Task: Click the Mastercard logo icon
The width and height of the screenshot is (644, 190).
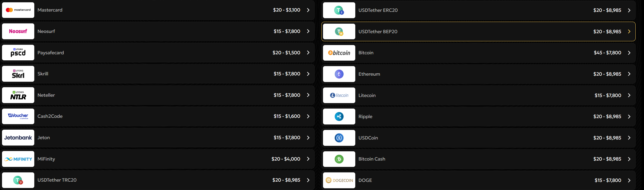Action: 18,10
